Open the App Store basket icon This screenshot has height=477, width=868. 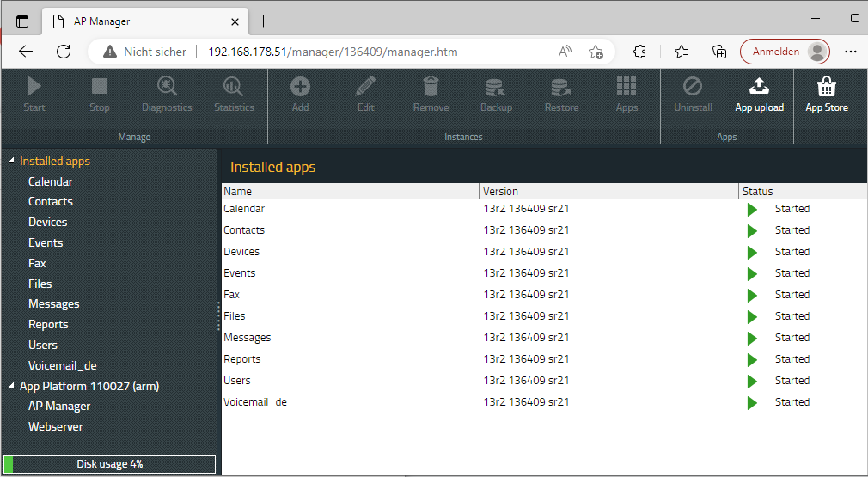coord(826,87)
